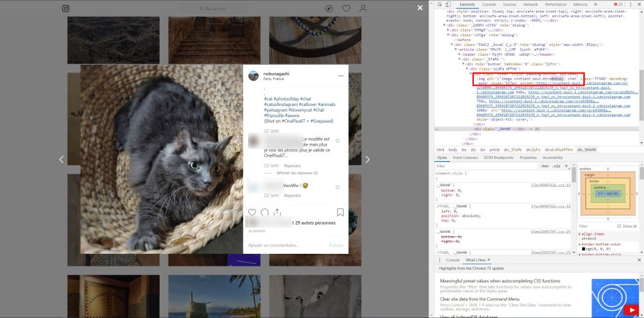Viewport: 644px width, 318px height.
Task: Click the #photoofday hashtag
Action: coord(285,99)
